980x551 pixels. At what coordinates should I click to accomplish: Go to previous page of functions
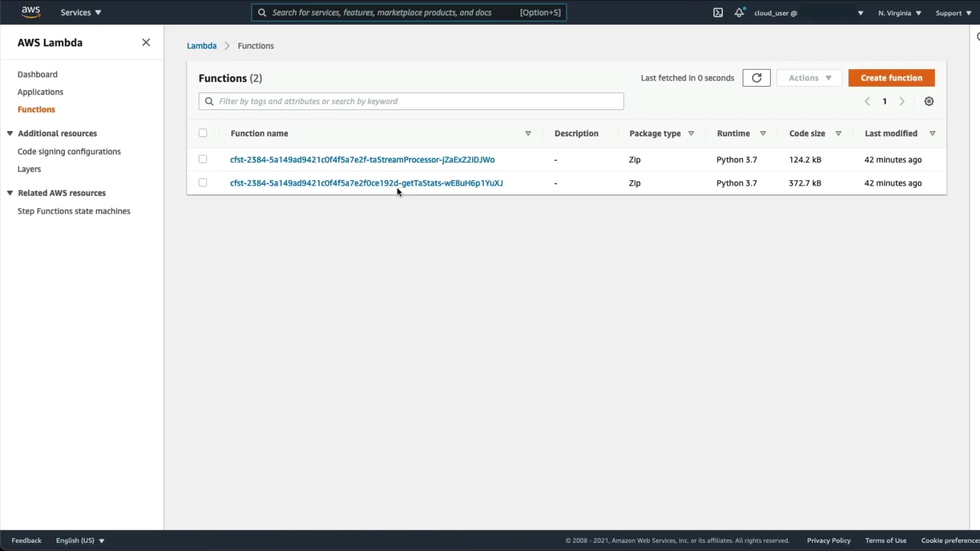tap(867, 102)
